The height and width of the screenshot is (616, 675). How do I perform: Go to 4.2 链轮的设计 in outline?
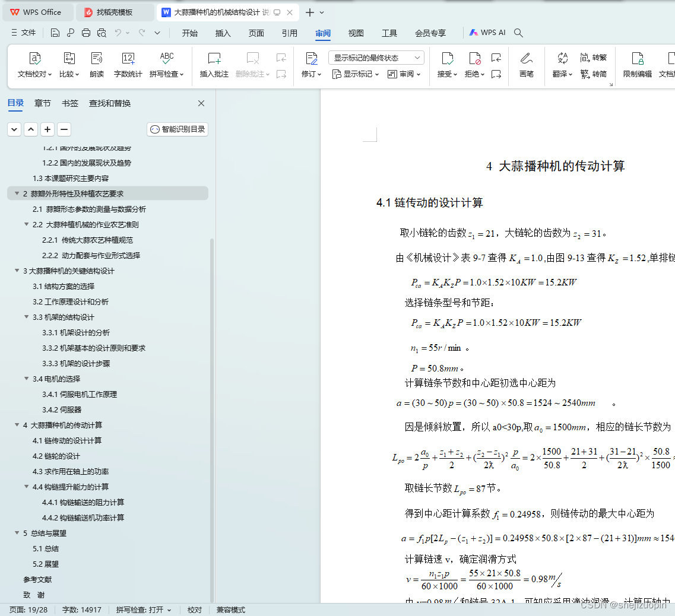[56, 456]
